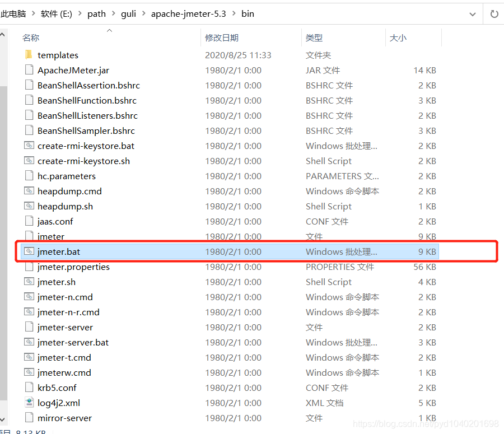Click the jmeter-n-r.cmd file icon

click(29, 311)
